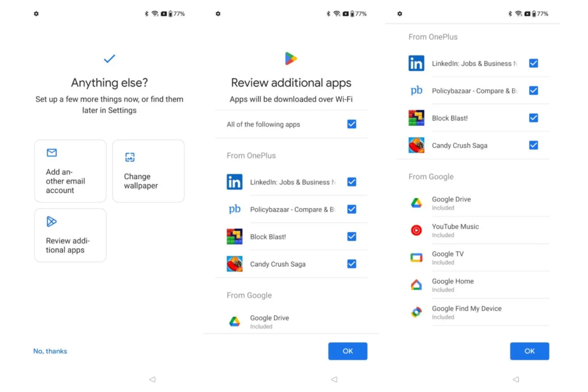Click the envelope icon on the email card
The width and height of the screenshot is (588, 392).
[x=52, y=152]
